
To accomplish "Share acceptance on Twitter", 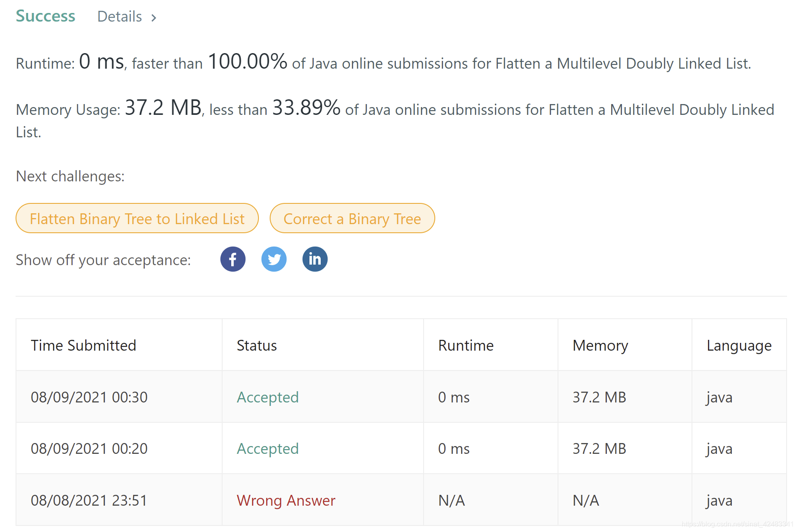I will (274, 259).
